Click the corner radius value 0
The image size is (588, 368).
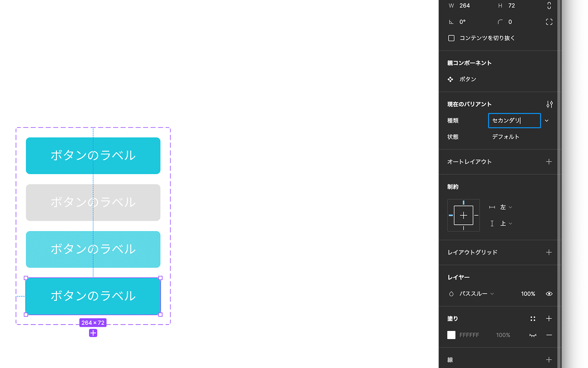pyautogui.click(x=510, y=22)
